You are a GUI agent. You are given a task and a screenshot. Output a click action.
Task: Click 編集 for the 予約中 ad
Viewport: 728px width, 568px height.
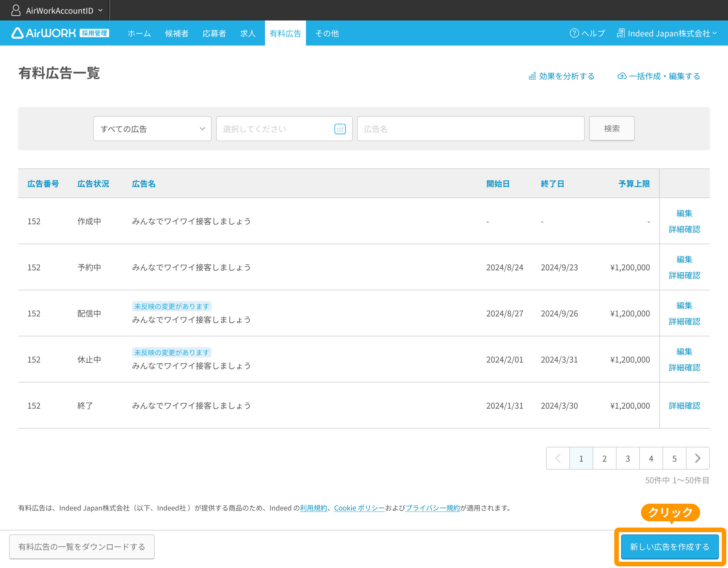click(x=684, y=259)
